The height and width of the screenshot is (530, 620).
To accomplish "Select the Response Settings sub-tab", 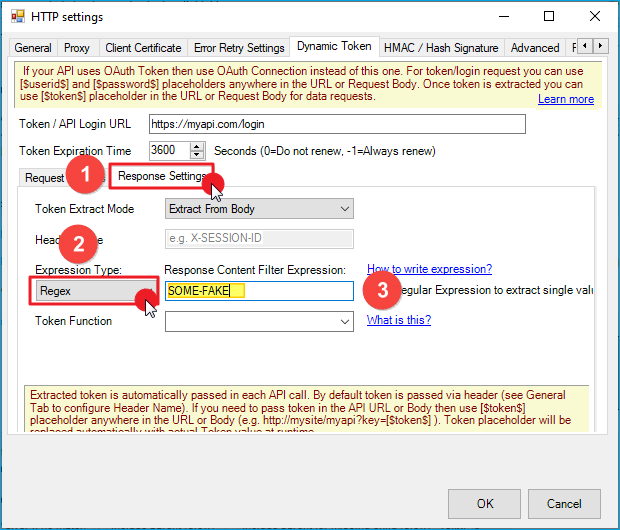I will pos(160,177).
